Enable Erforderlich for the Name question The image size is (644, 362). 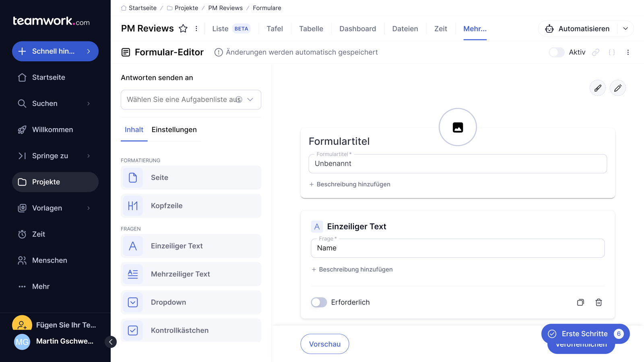(319, 302)
